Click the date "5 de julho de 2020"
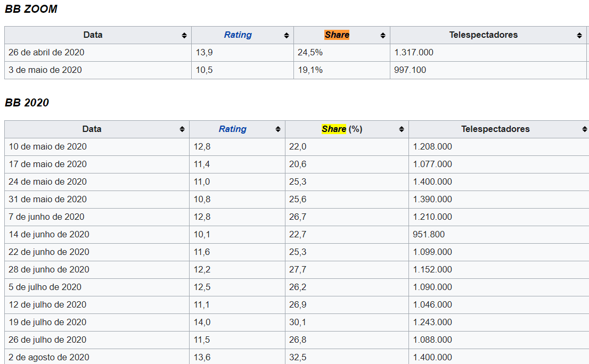The height and width of the screenshot is (364, 589). 45,287
